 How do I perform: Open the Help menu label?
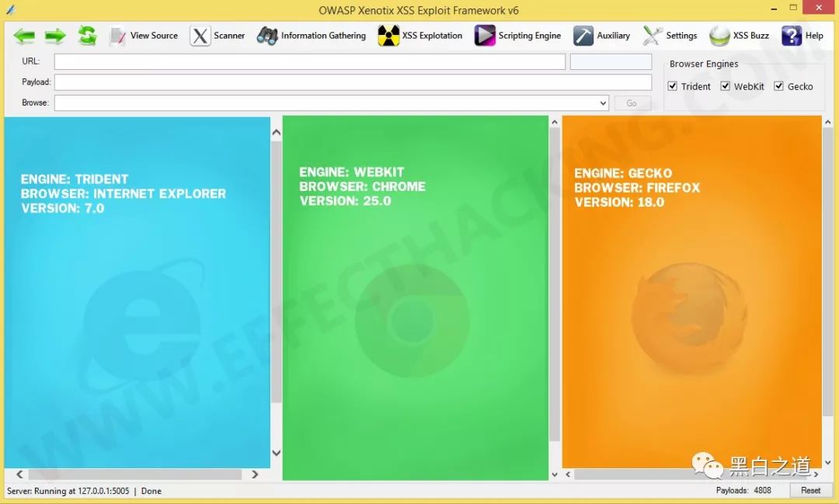(x=814, y=35)
